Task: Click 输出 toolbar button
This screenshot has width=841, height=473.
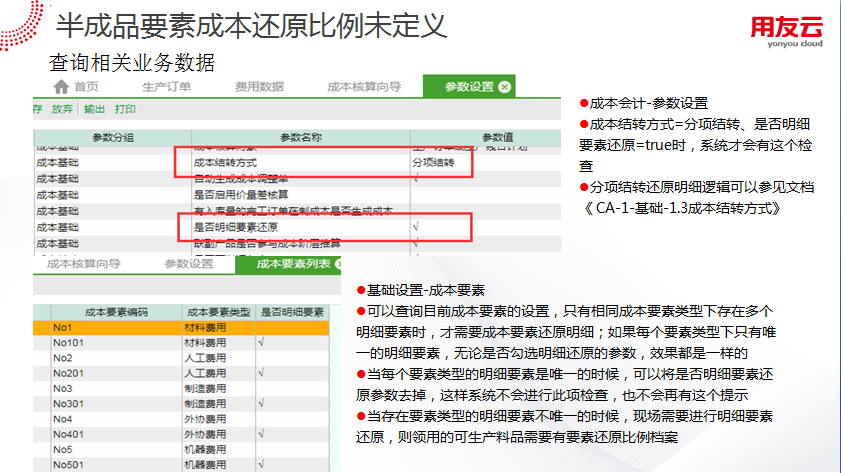Action: pos(94,109)
